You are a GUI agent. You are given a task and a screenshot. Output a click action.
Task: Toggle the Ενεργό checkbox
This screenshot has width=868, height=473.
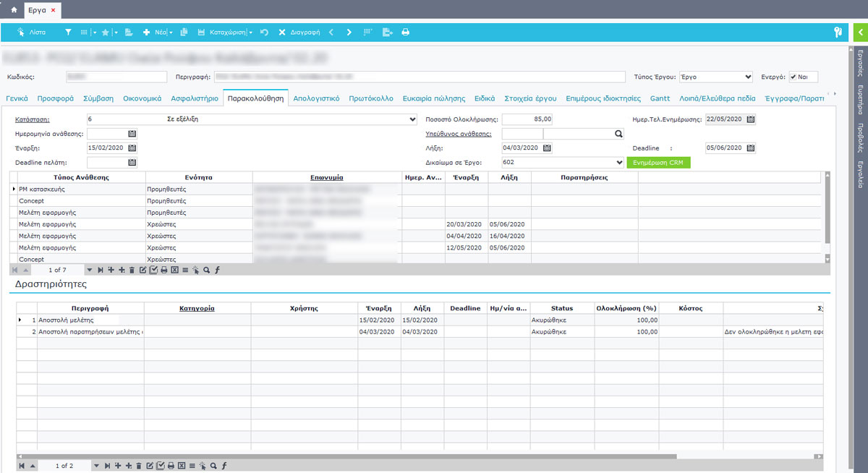click(793, 77)
